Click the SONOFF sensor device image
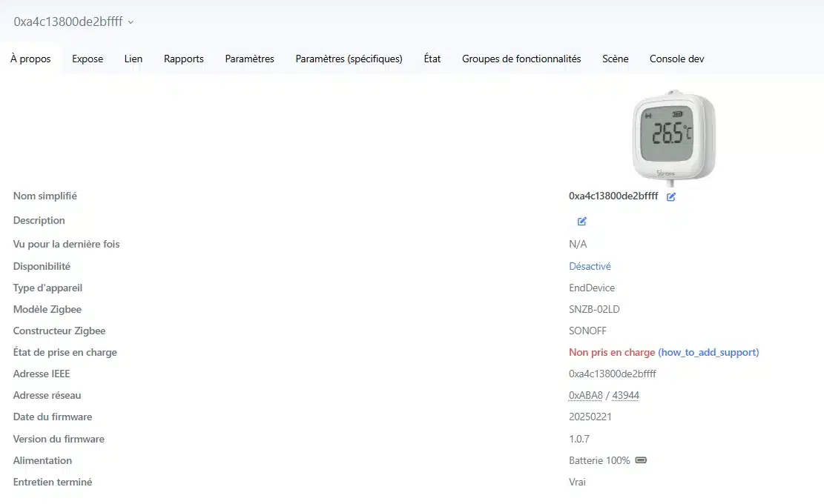 tap(673, 138)
